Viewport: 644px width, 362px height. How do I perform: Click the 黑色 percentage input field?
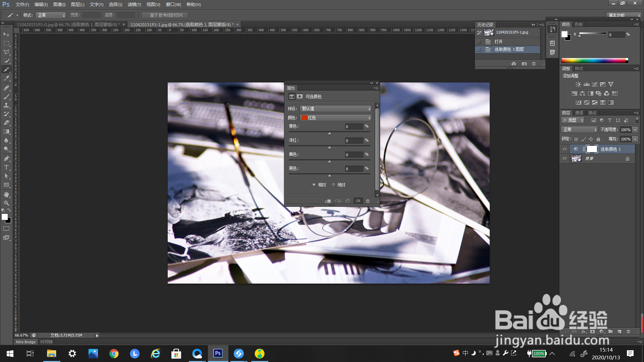pos(354,169)
